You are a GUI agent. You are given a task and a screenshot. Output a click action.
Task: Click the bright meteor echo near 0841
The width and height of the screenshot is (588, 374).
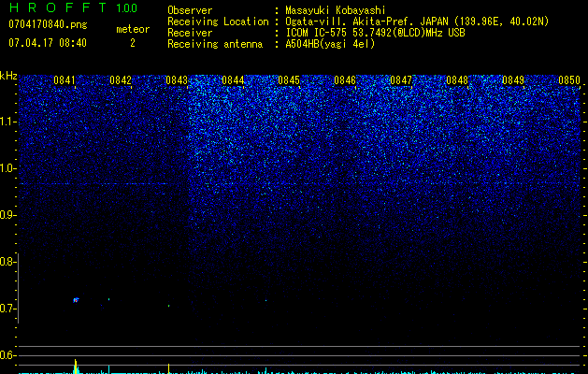pyautogui.click(x=76, y=300)
